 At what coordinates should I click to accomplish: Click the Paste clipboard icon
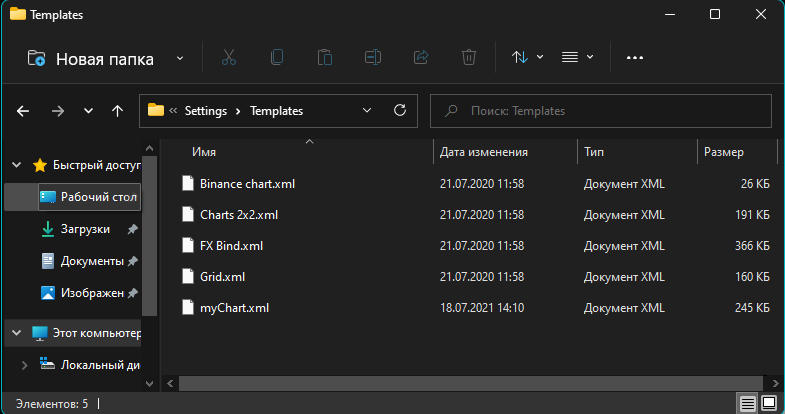point(325,58)
